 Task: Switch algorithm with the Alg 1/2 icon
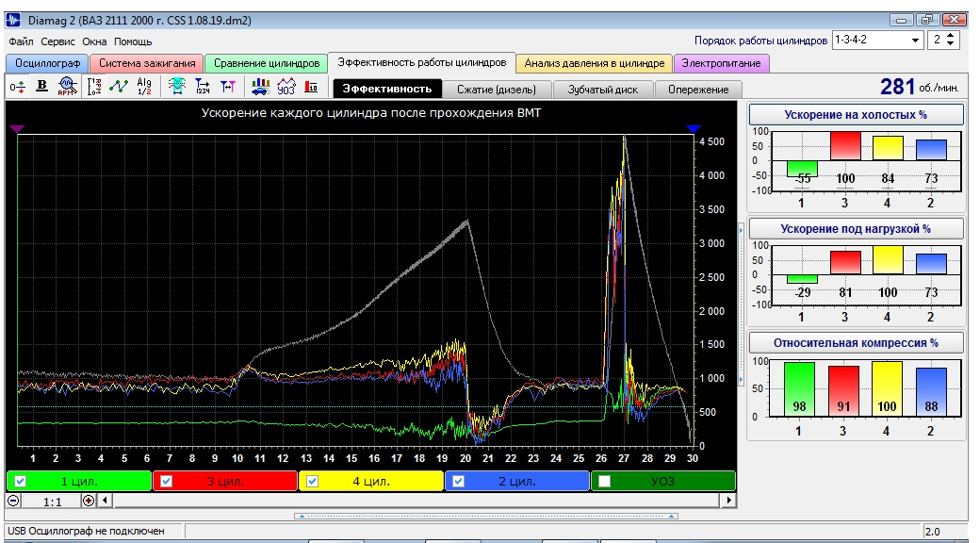(x=144, y=87)
